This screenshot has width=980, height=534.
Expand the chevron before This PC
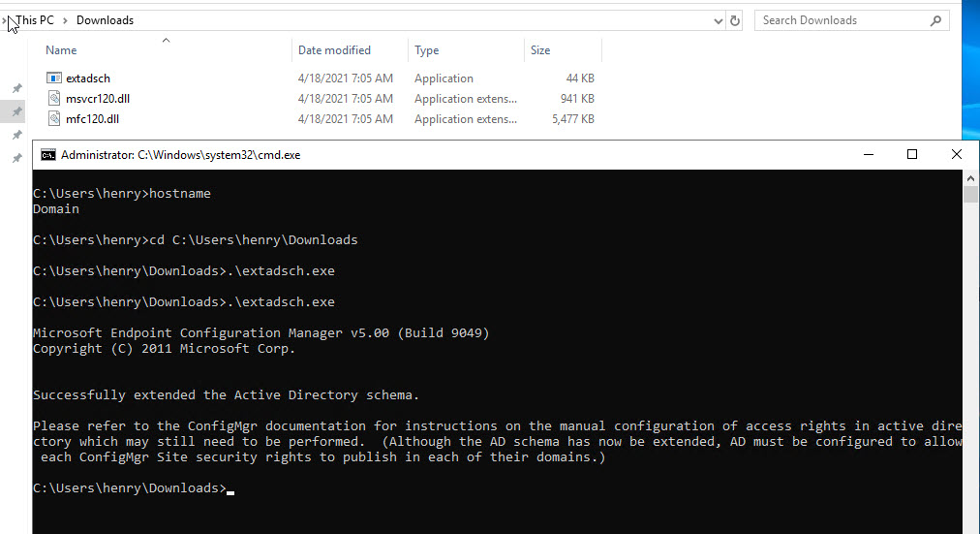[x=6, y=20]
